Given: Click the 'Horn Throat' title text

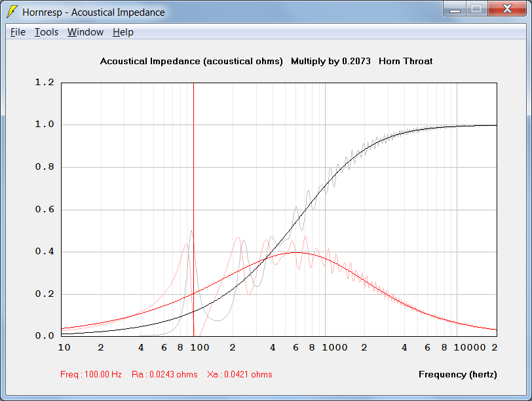Looking at the screenshot, I should coord(406,62).
